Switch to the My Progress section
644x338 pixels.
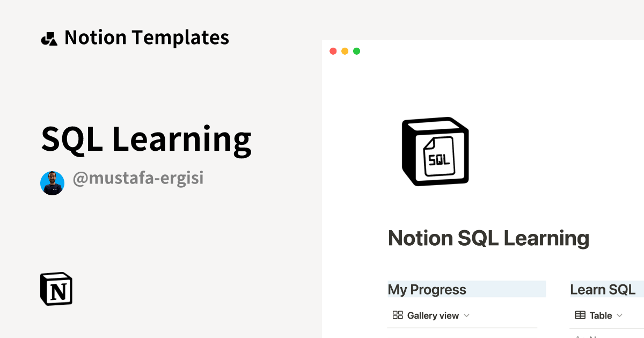[427, 289]
